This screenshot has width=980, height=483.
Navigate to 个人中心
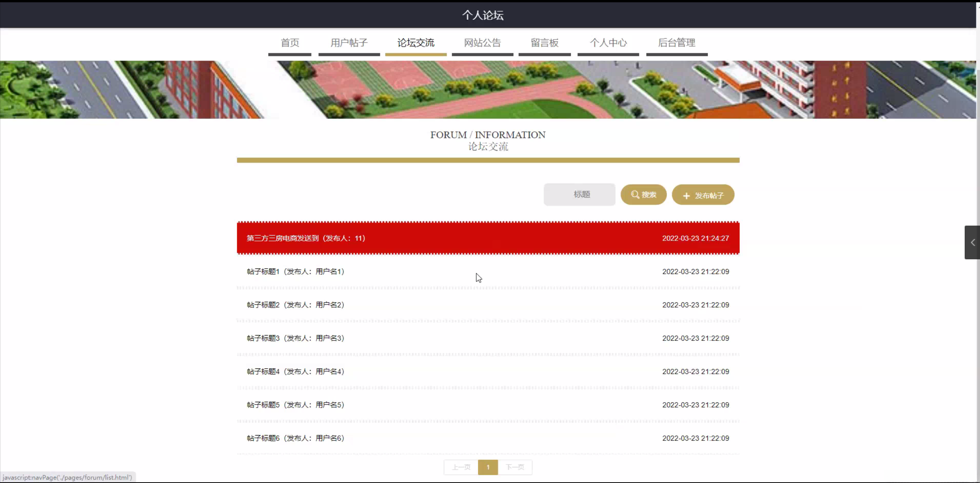click(x=608, y=43)
